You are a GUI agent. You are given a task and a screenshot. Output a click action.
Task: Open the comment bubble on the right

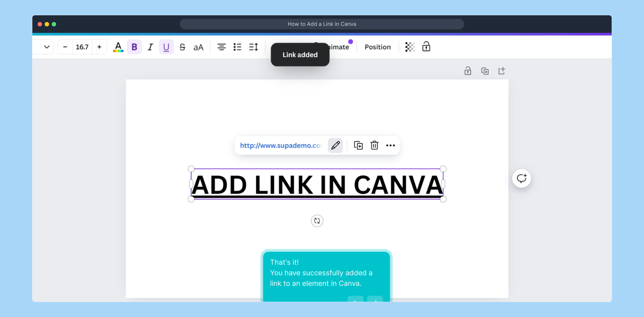[x=521, y=178]
